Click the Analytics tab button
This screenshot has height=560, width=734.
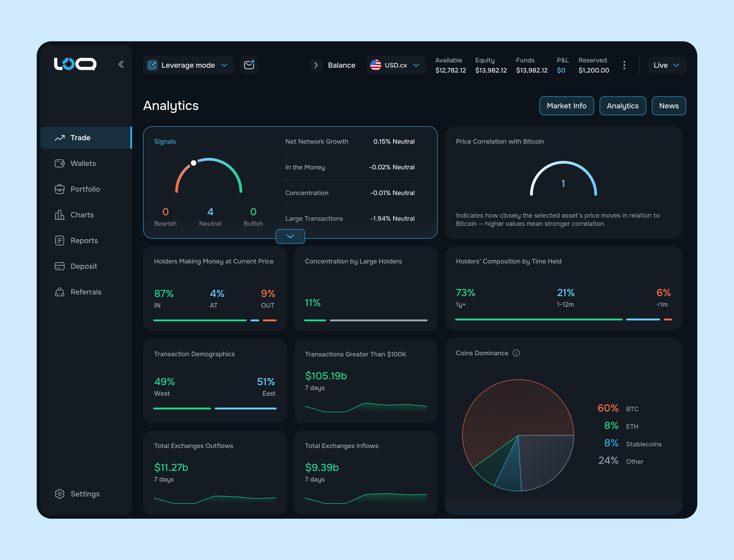(x=622, y=106)
